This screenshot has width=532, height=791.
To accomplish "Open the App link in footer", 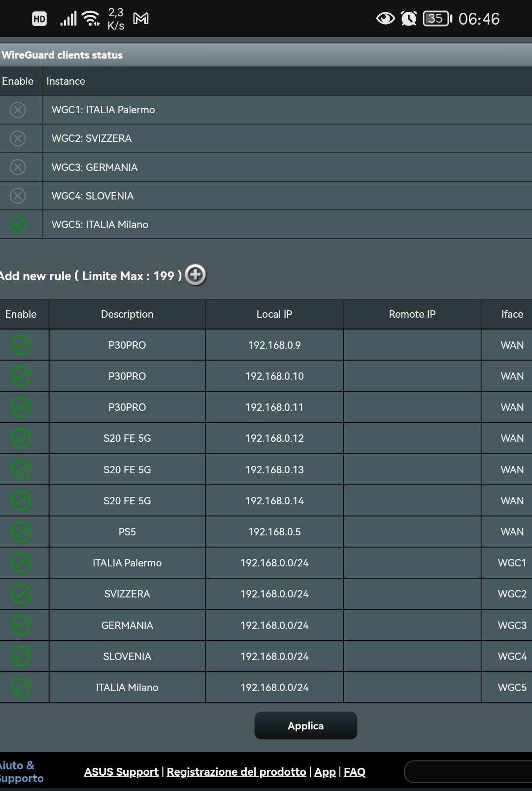I will pyautogui.click(x=325, y=772).
